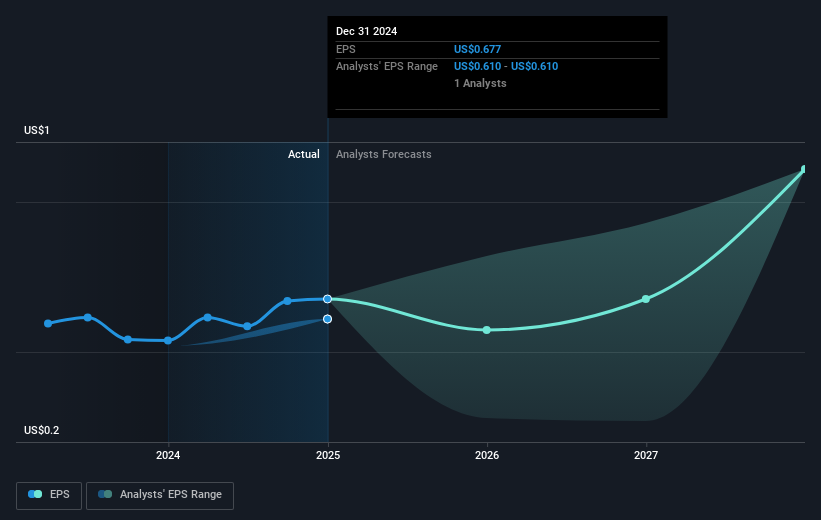Click the 2024 x-axis label
Image resolution: width=821 pixels, height=520 pixels.
click(x=168, y=455)
